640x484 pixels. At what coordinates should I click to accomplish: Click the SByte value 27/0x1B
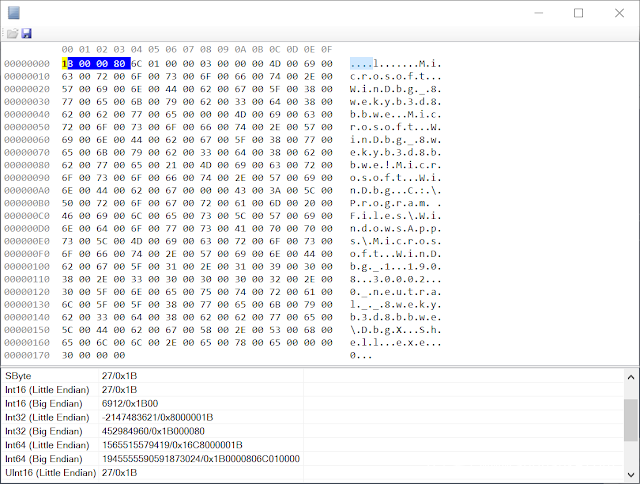[x=119, y=376]
